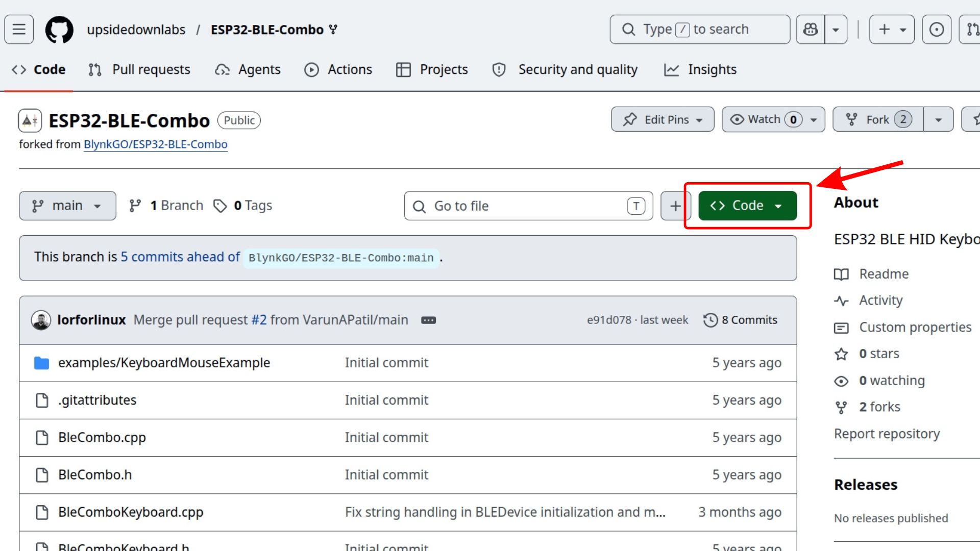Open the BleCombo.h file
Image resolution: width=980 pixels, height=551 pixels.
(95, 474)
